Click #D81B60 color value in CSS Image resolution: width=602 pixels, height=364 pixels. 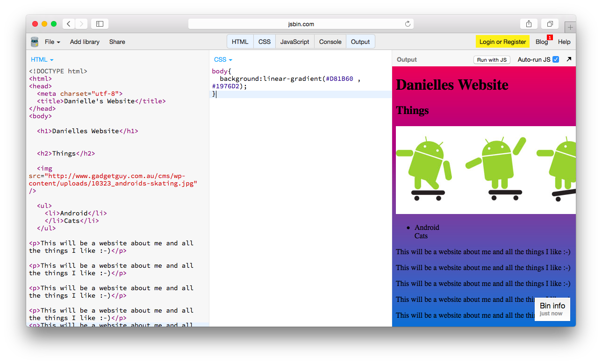(339, 79)
